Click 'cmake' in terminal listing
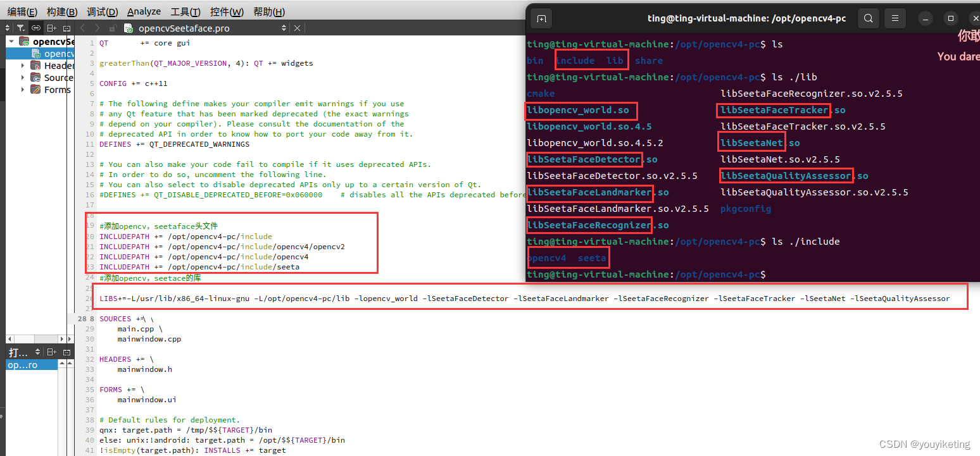980x456 pixels. point(541,94)
